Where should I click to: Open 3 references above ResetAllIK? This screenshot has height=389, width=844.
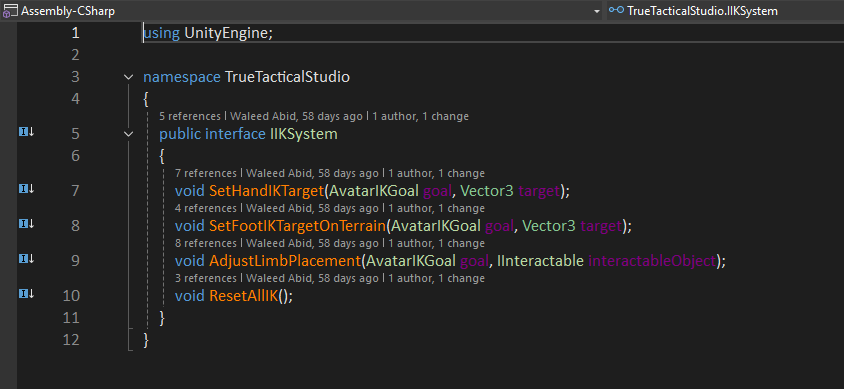(206, 278)
